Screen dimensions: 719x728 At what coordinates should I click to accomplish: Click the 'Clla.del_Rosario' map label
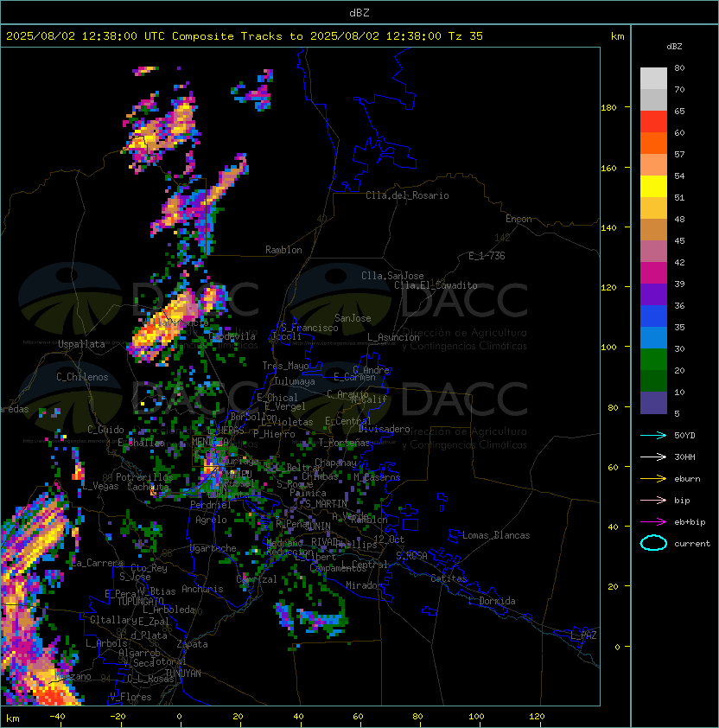(x=407, y=195)
